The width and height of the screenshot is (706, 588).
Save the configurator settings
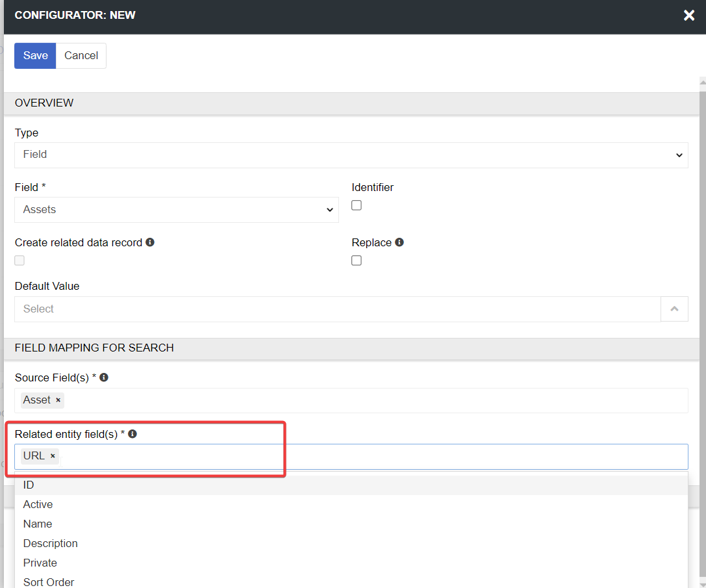tap(35, 56)
